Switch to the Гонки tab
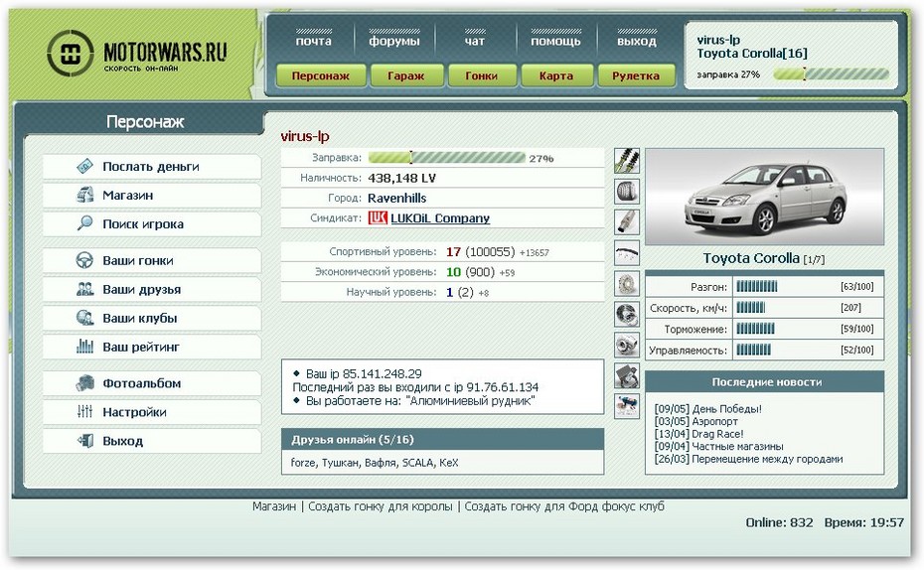924x570 pixels. click(x=482, y=75)
